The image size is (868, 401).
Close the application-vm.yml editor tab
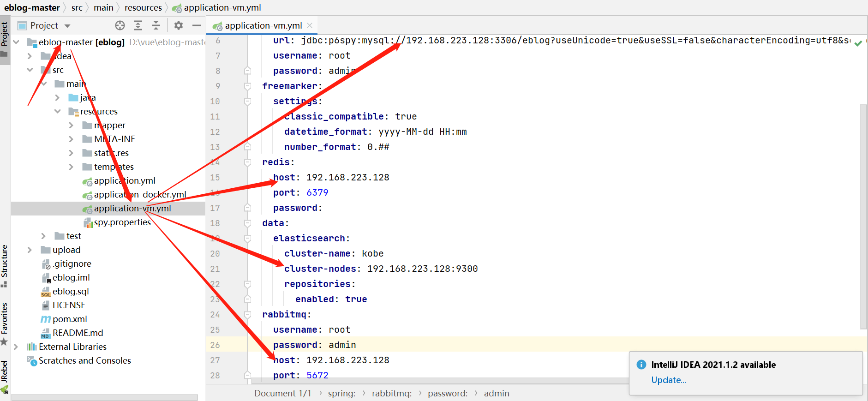[310, 25]
